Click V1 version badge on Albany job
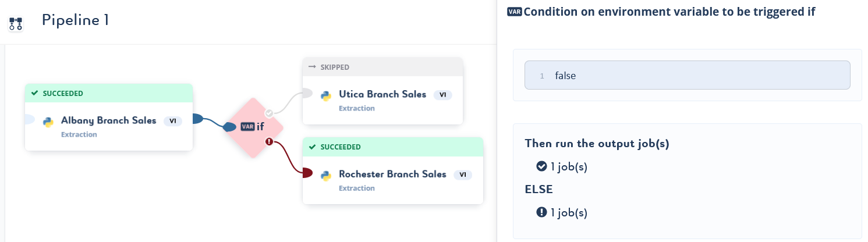 173,121
